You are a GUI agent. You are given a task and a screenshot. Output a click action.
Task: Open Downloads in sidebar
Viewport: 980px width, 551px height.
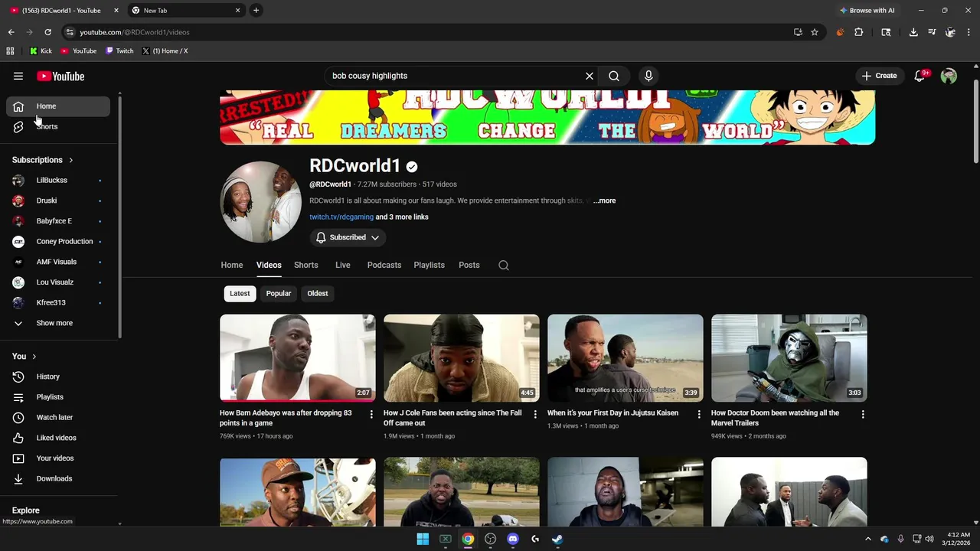[x=58, y=479]
